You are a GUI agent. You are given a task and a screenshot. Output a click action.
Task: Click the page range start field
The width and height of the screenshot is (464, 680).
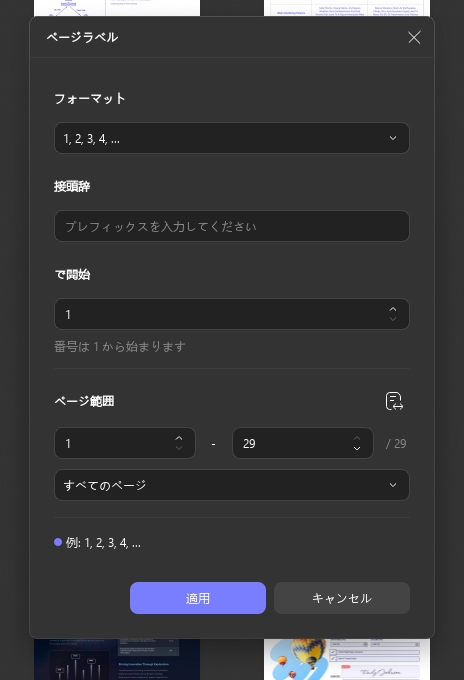(x=125, y=443)
